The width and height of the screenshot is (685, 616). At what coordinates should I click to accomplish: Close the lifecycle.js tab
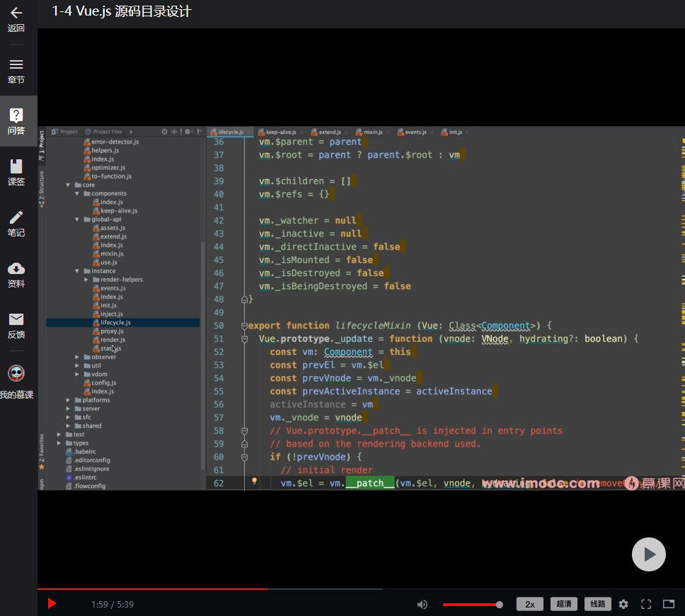248,132
